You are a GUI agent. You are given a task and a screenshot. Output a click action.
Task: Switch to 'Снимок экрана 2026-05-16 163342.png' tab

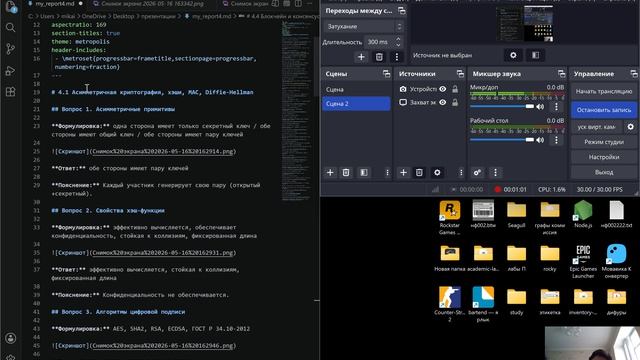(x=152, y=4)
